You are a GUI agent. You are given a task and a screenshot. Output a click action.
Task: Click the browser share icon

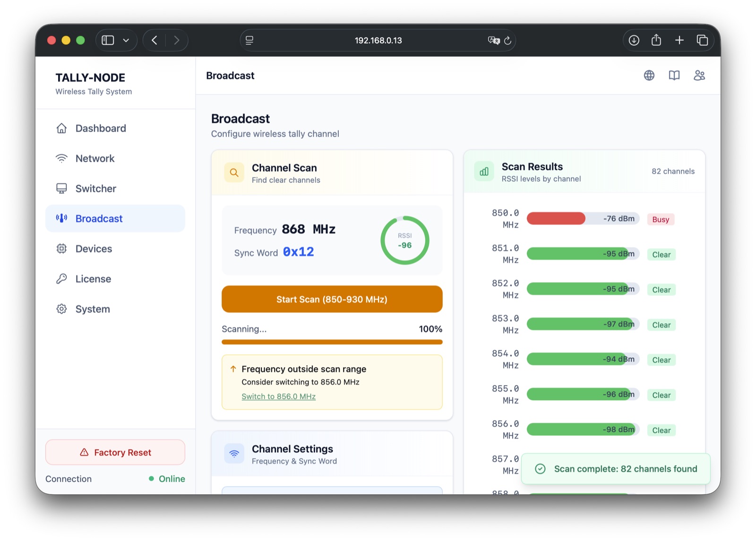[x=656, y=40]
